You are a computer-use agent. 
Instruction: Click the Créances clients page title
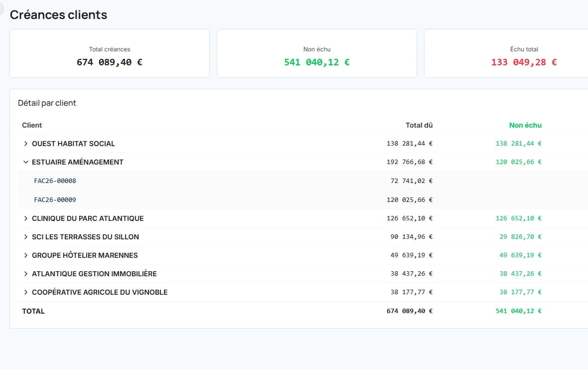point(58,14)
